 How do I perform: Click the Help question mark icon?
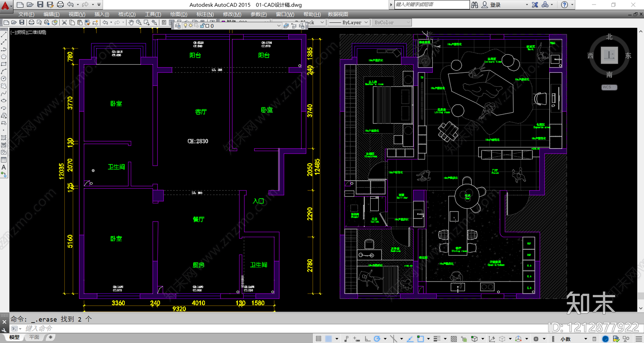564,5
